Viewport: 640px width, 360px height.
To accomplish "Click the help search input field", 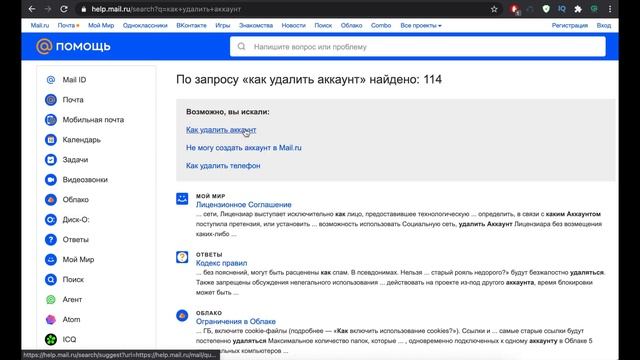I will click(418, 47).
